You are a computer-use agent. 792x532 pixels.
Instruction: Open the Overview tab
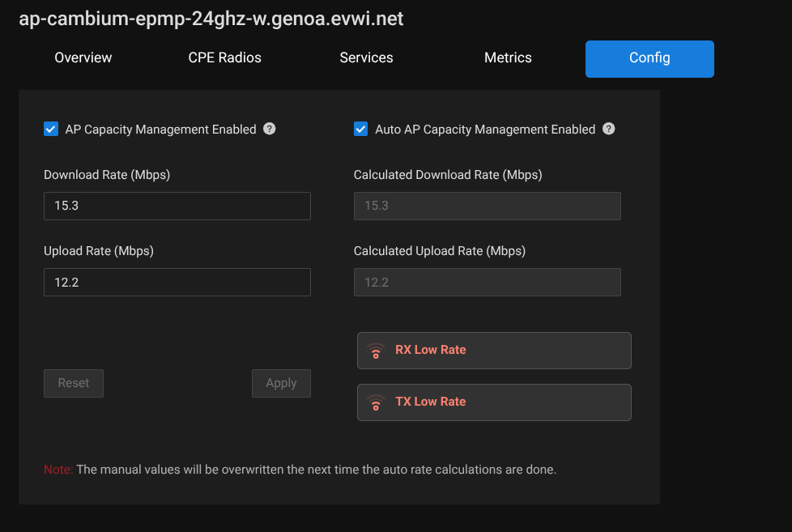(83, 58)
